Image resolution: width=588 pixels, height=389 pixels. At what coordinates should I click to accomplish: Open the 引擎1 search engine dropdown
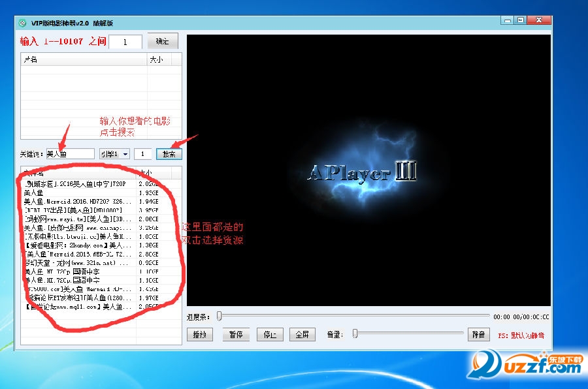(114, 153)
